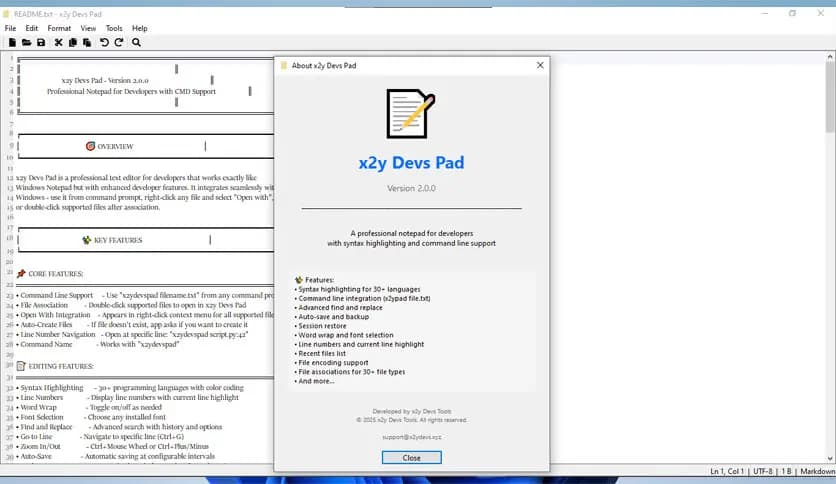Click the About dialog title bar icon

(x=284, y=66)
